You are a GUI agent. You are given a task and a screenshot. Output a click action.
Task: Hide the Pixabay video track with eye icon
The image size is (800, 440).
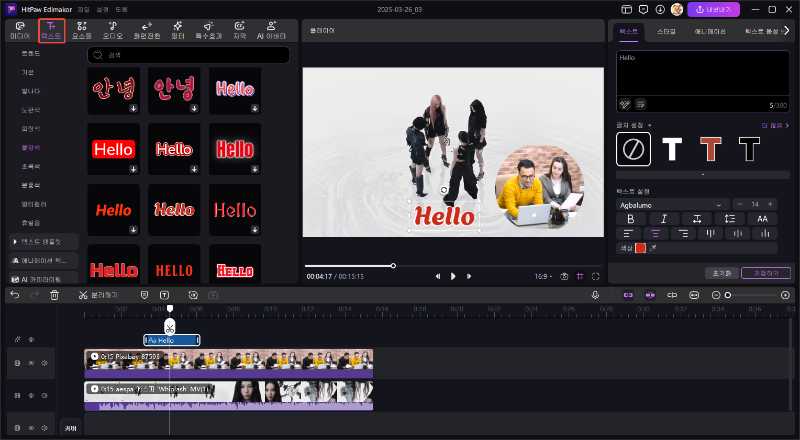pos(31,363)
